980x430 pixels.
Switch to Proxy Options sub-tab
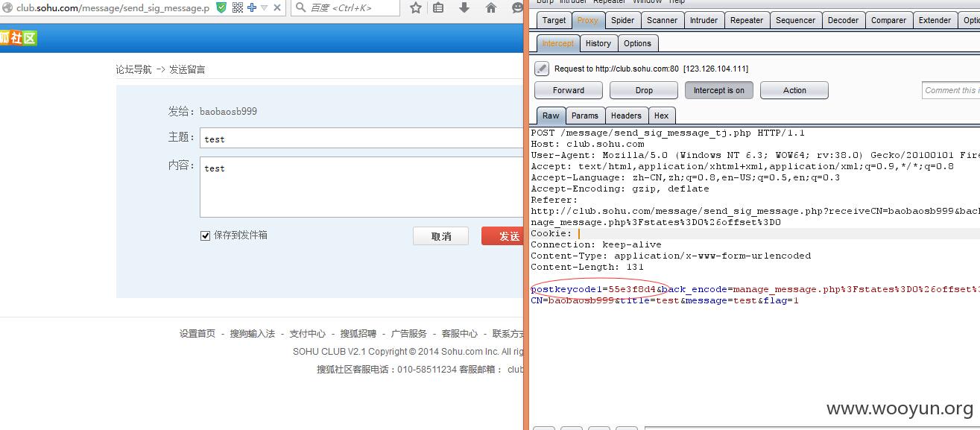click(x=638, y=43)
